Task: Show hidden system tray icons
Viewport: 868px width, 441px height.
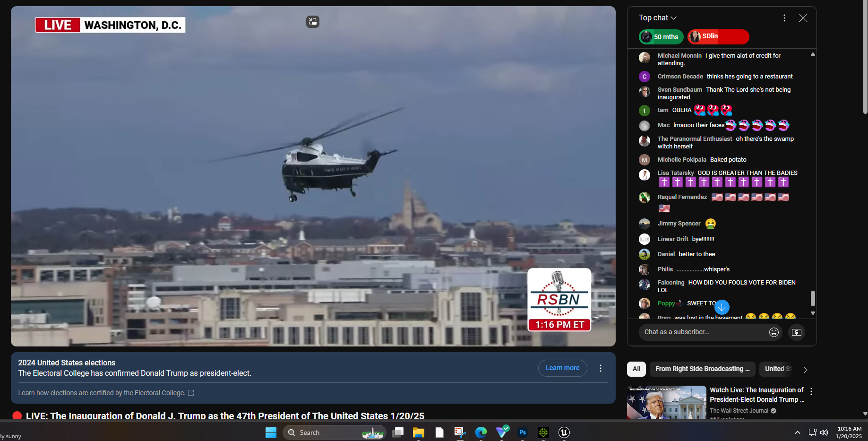Action: coord(798,432)
